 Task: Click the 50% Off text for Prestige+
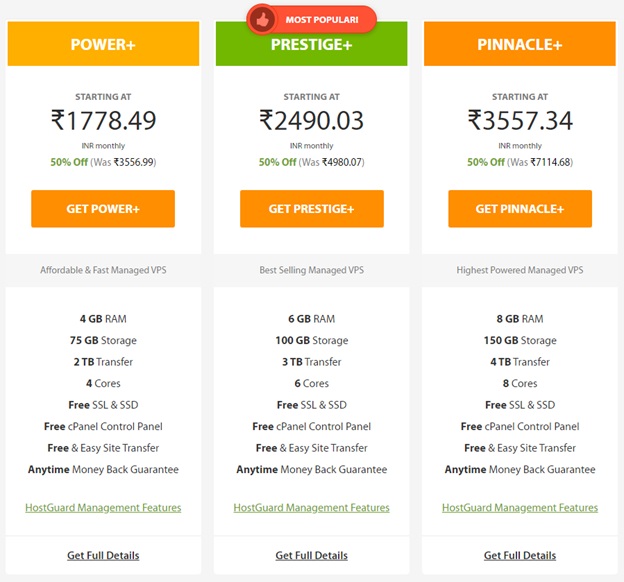point(277,162)
